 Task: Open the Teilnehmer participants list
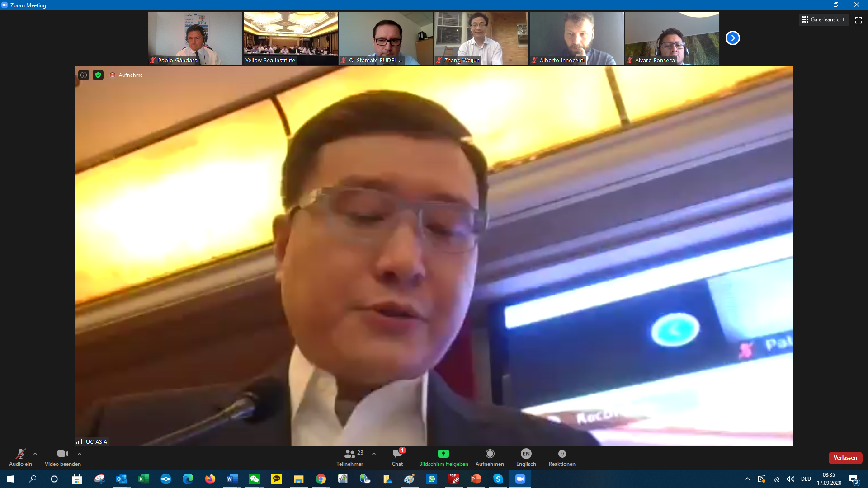349,457
